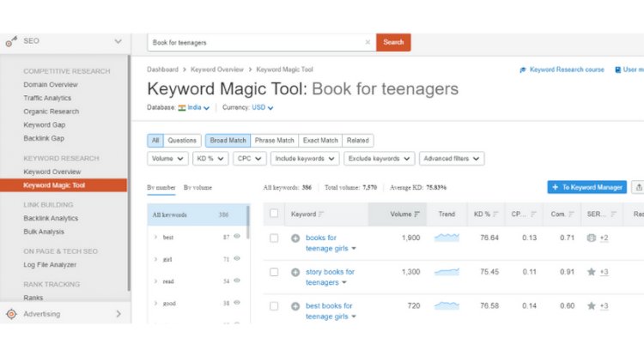This screenshot has width=644, height=356.
Task: Sort by CPC column sort icon
Action: (533, 214)
